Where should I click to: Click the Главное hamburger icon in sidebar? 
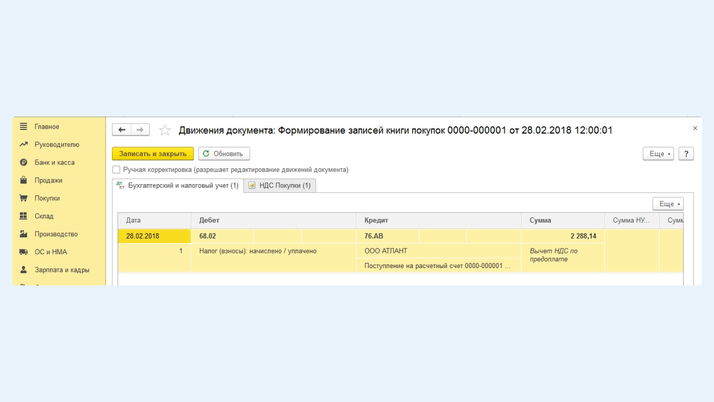coord(23,127)
